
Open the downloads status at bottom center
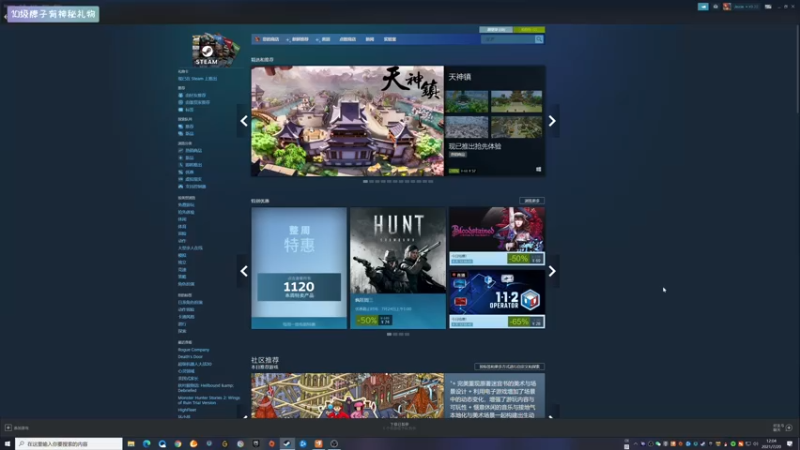click(399, 426)
